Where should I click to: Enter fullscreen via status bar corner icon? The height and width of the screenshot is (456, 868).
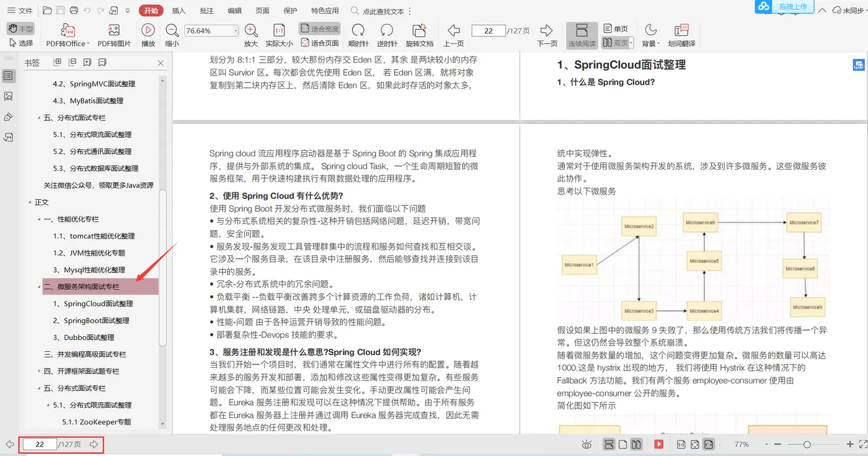coord(863,444)
